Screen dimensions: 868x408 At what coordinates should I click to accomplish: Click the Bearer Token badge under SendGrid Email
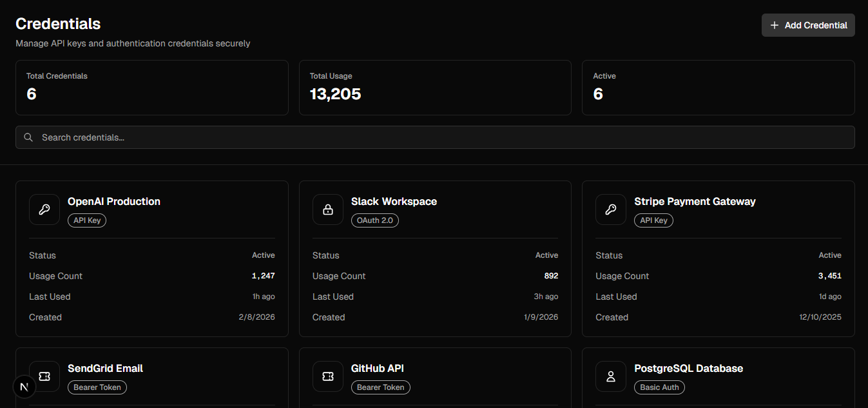(x=97, y=387)
